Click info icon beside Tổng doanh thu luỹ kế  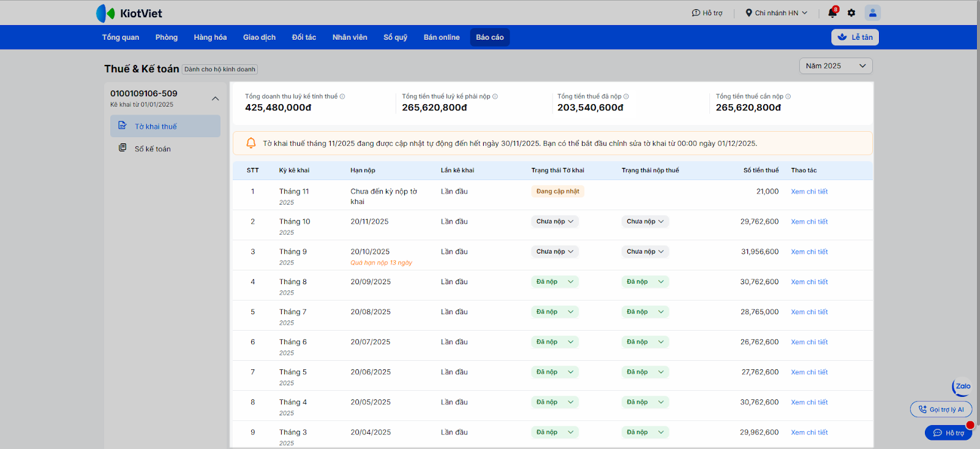(342, 97)
